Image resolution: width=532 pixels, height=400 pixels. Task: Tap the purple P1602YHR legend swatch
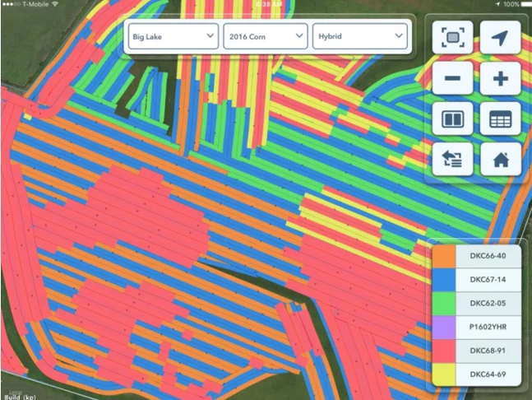444,328
